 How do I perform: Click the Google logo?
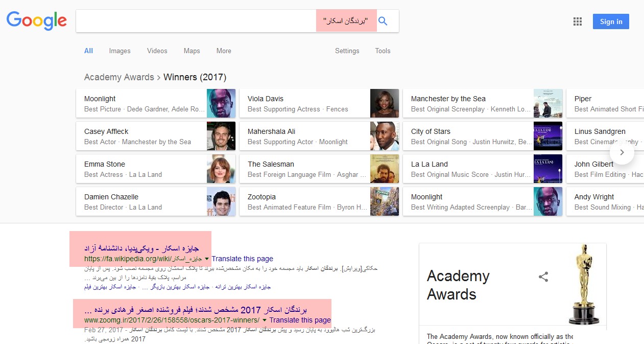(x=37, y=21)
